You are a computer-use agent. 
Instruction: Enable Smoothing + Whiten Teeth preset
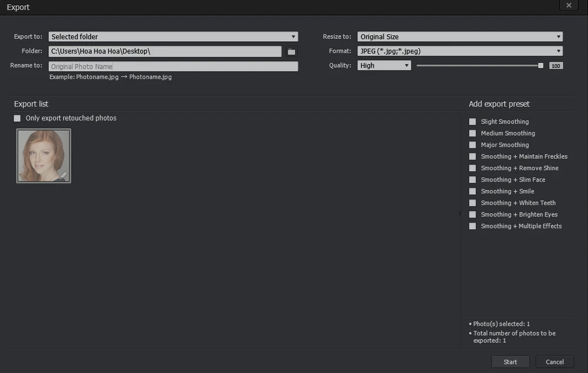[473, 203]
